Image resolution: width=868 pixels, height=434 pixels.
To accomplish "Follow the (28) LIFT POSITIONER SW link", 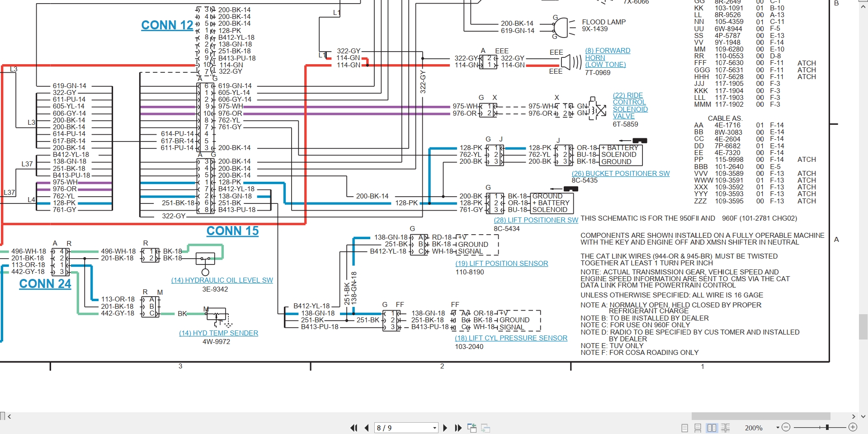I will pyautogui.click(x=536, y=220).
